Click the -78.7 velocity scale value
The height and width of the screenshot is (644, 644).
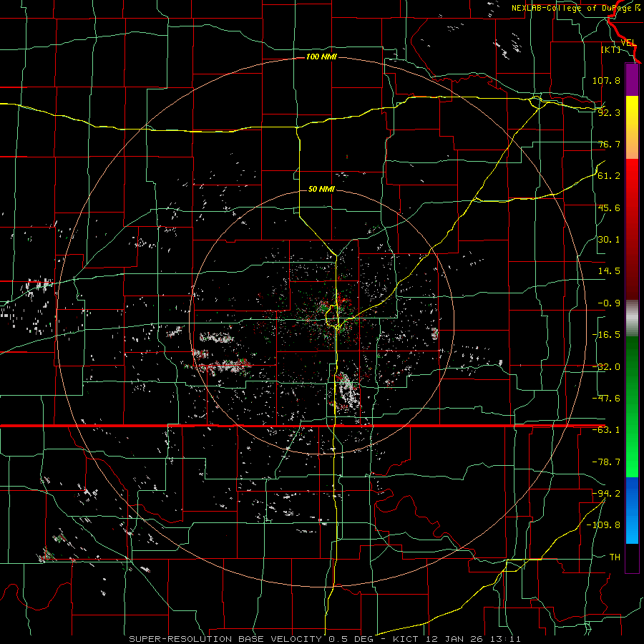click(606, 462)
